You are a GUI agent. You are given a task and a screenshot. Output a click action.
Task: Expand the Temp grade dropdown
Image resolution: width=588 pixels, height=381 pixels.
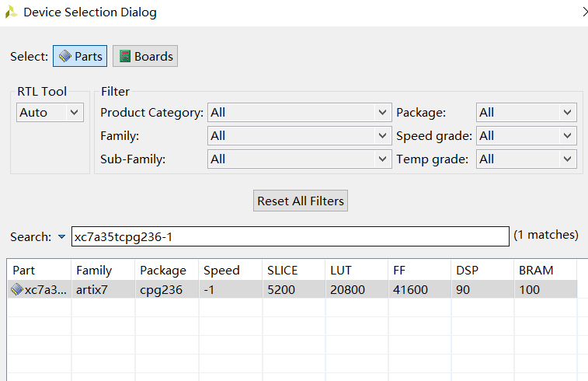(x=526, y=159)
